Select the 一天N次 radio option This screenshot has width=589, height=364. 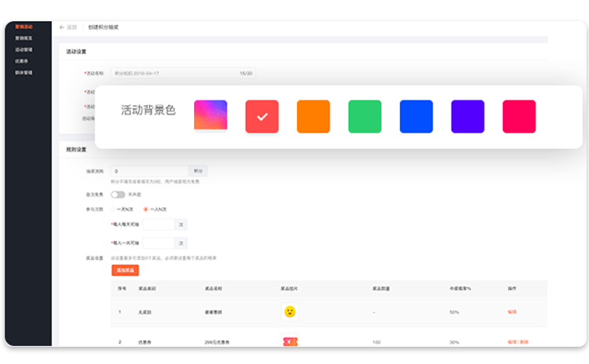click(x=114, y=209)
